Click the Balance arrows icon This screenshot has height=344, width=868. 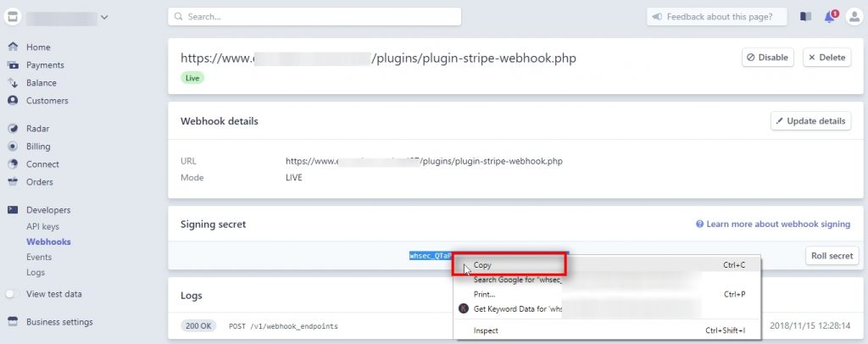(13, 83)
